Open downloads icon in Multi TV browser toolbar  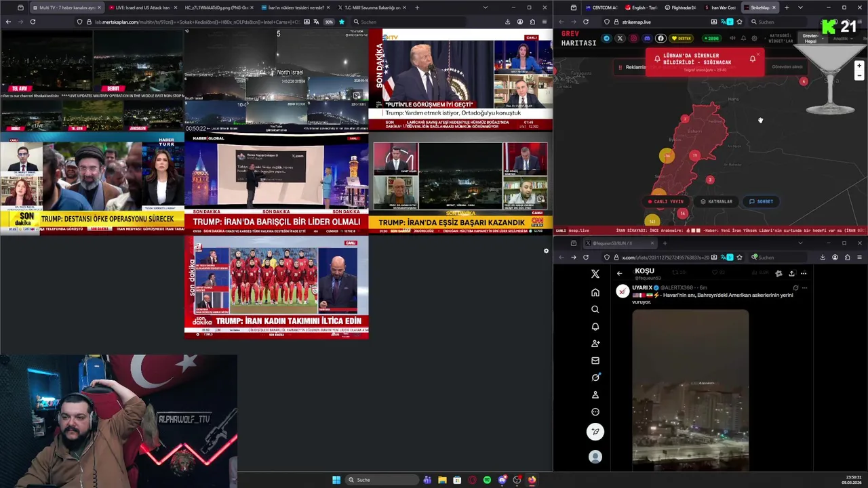pyautogui.click(x=507, y=22)
